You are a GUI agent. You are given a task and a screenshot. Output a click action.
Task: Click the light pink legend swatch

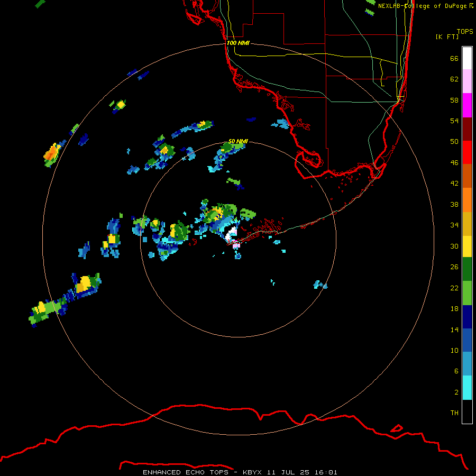coord(467,81)
